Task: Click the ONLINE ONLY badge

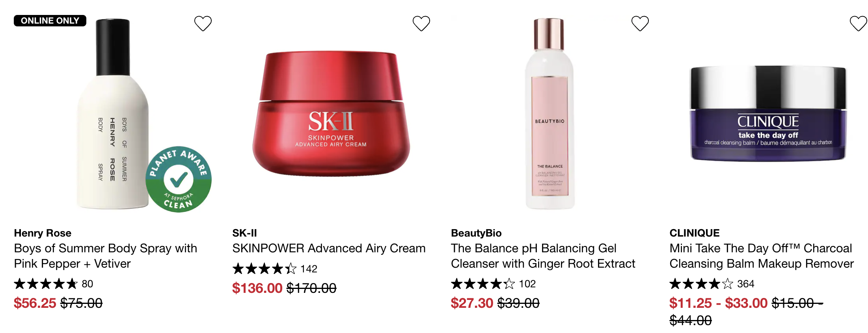Action: pyautogui.click(x=50, y=20)
